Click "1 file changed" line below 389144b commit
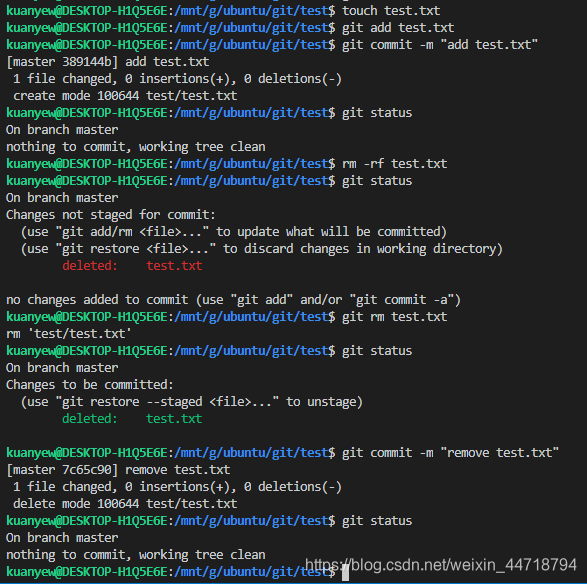The image size is (587, 584). coord(177,79)
